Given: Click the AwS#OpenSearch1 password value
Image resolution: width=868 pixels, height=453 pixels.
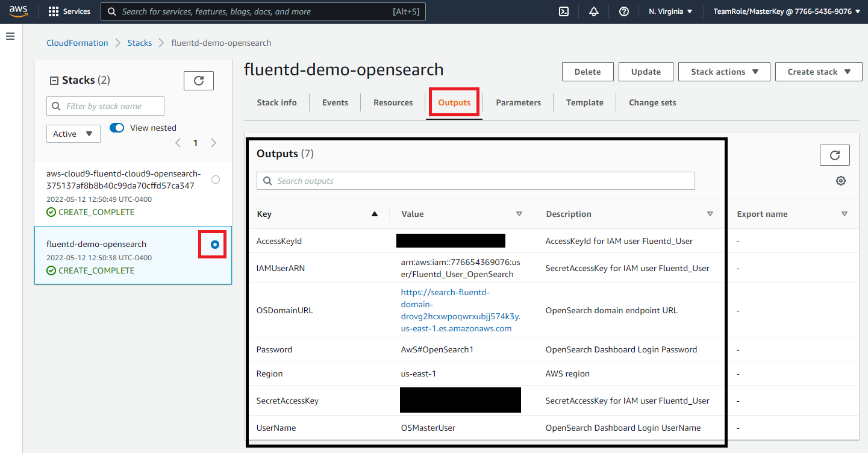Looking at the screenshot, I should 437,349.
